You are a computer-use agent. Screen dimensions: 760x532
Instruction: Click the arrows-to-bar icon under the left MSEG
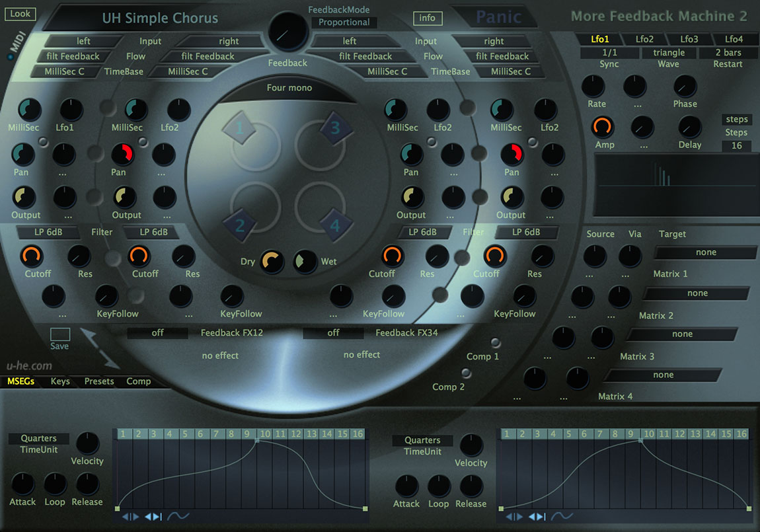pos(153,517)
